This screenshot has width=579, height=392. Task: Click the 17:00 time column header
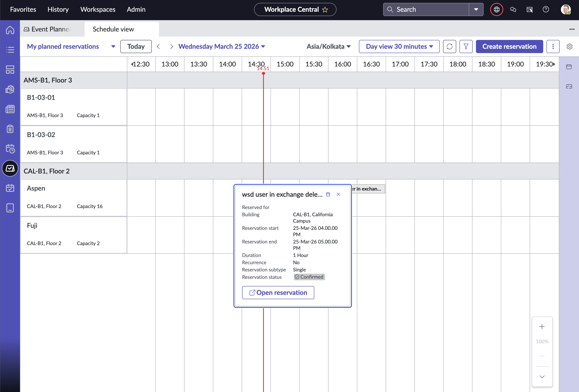[400, 64]
